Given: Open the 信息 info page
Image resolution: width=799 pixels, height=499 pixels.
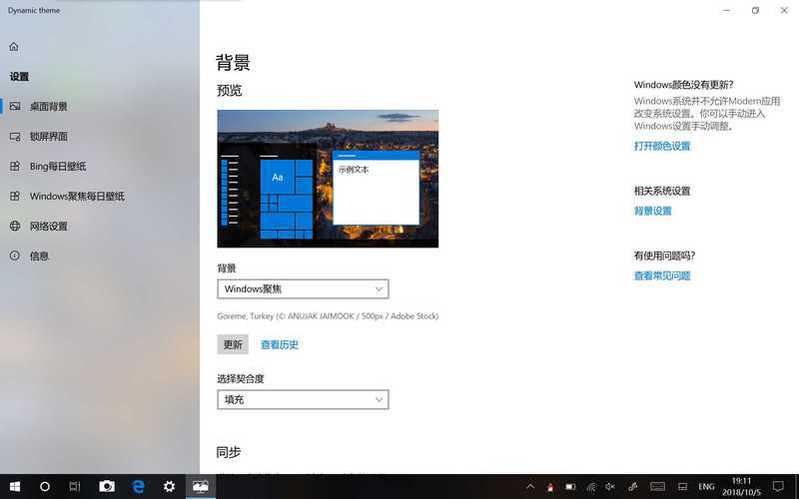Looking at the screenshot, I should point(39,256).
